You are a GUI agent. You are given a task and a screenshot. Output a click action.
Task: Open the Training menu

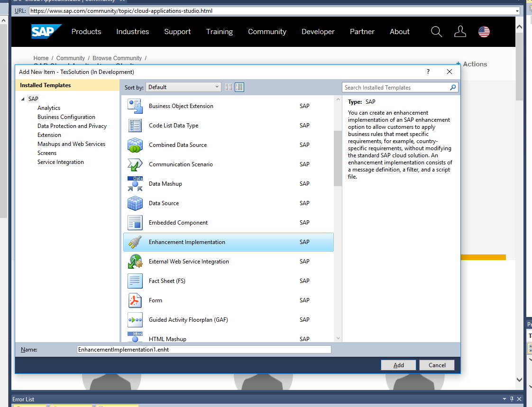click(220, 32)
